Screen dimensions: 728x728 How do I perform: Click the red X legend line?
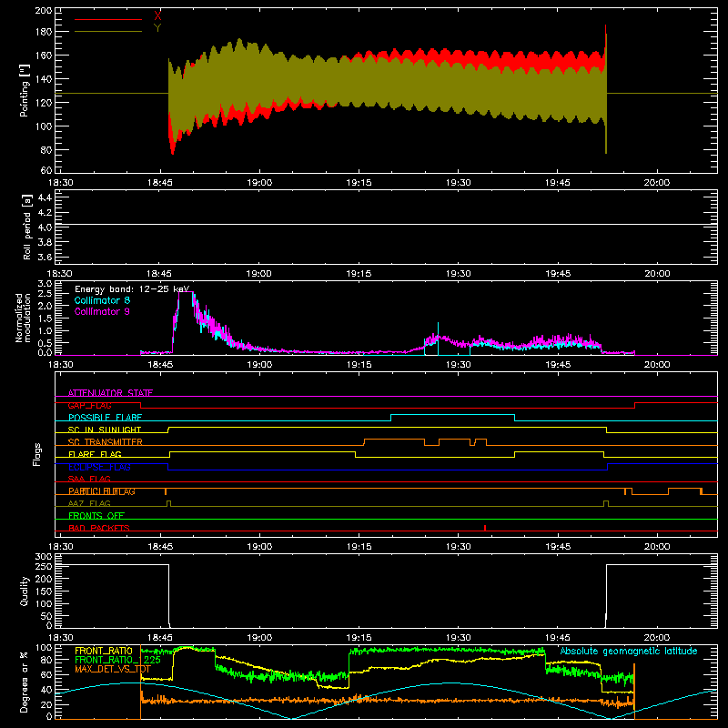pos(108,19)
